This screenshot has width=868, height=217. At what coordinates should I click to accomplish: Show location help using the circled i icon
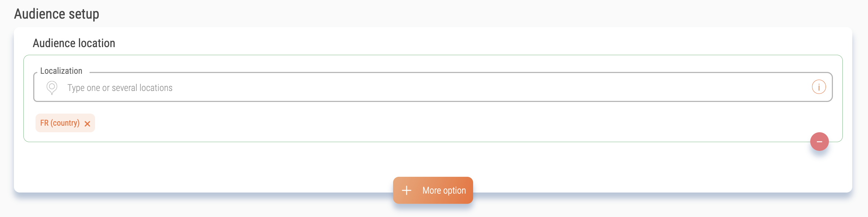click(819, 87)
